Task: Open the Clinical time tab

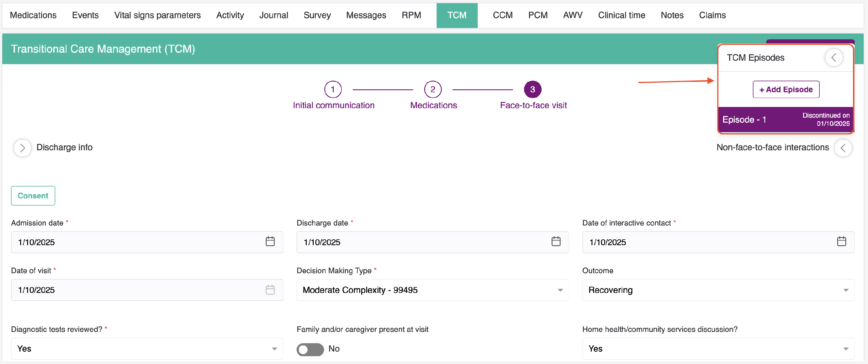Action: [x=621, y=15]
